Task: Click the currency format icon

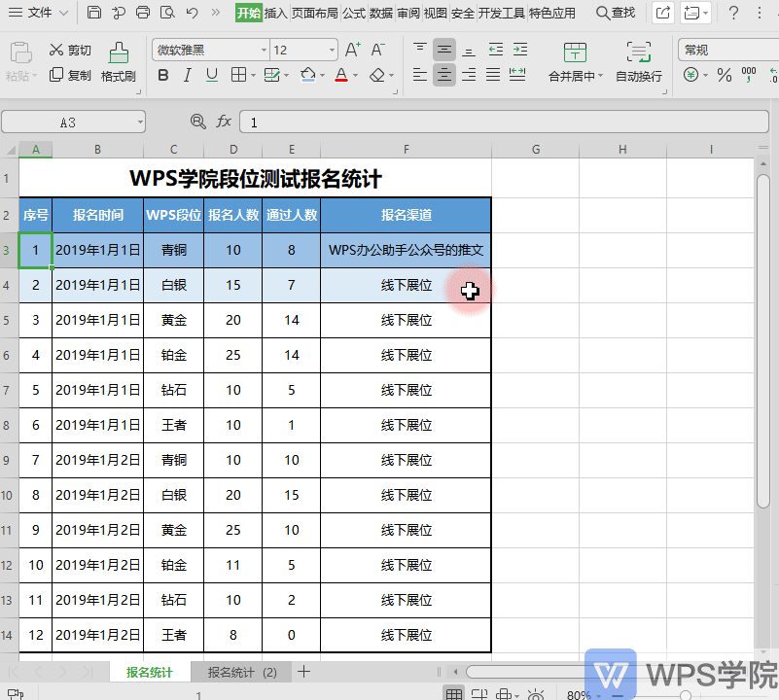Action: pos(691,75)
